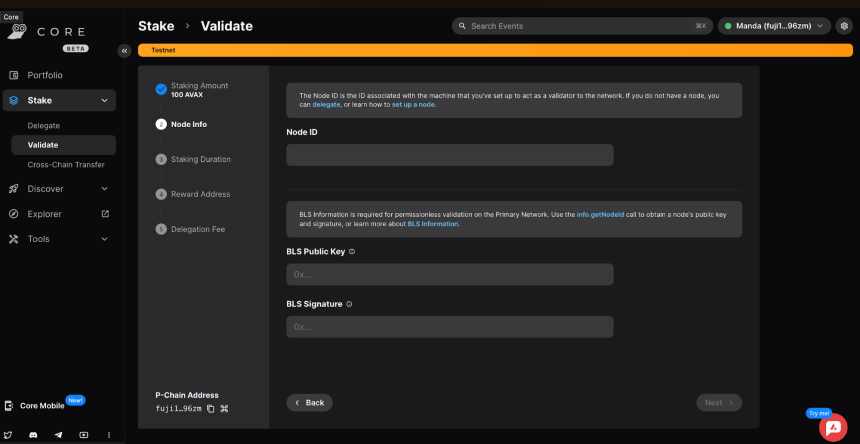Open the BLS Information link
This screenshot has width=860, height=444.
click(433, 224)
